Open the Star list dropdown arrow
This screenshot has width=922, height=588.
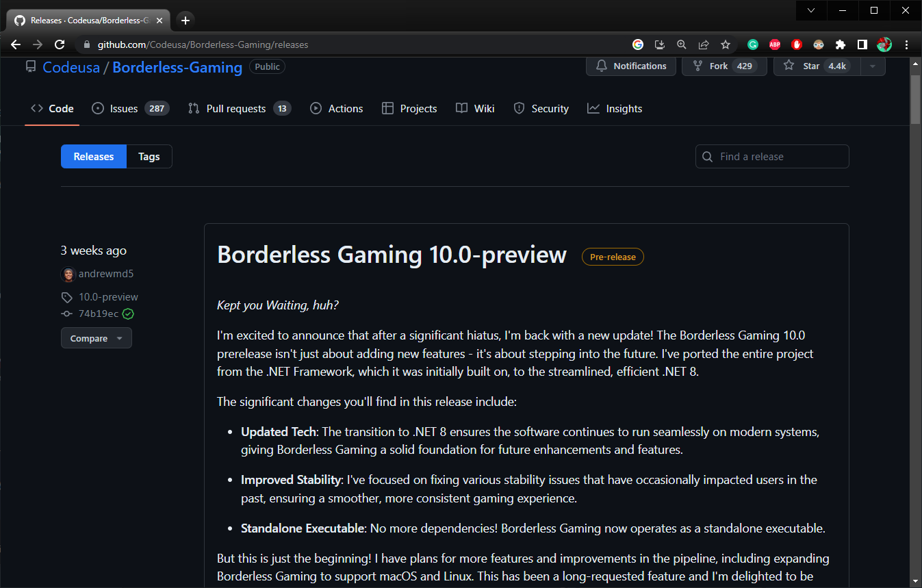click(872, 66)
